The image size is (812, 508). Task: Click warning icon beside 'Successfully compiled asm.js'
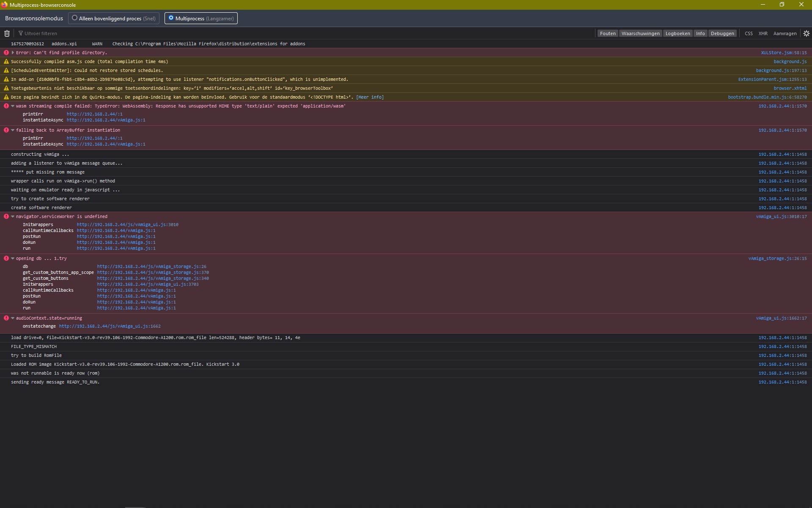[6, 62]
